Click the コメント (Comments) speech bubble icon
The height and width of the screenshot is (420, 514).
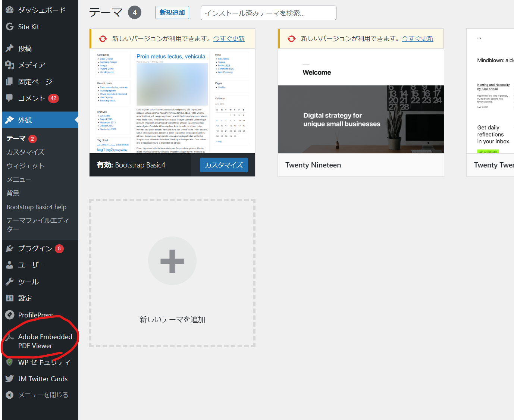pyautogui.click(x=9, y=98)
